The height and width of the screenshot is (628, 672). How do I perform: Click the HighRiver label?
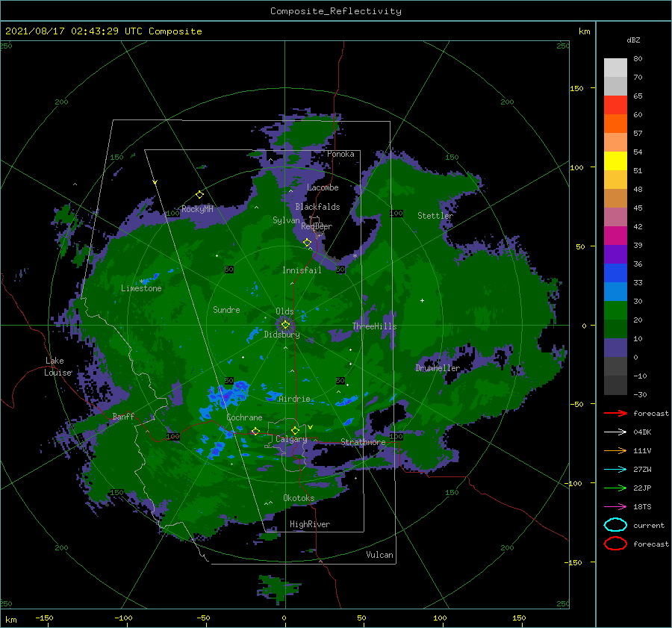(x=310, y=524)
